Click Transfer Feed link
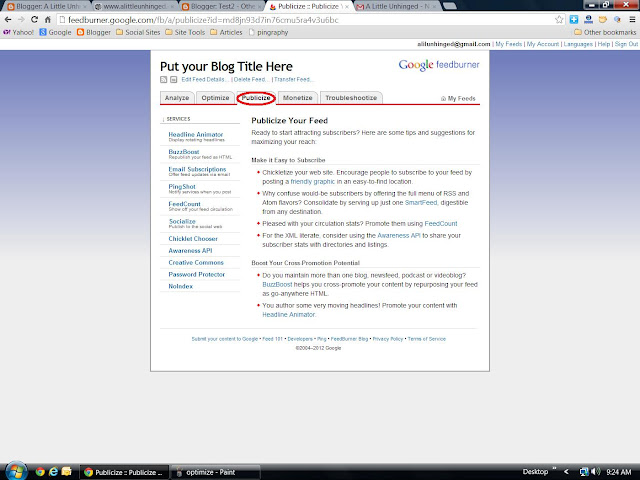The height and width of the screenshot is (480, 640). tap(293, 80)
